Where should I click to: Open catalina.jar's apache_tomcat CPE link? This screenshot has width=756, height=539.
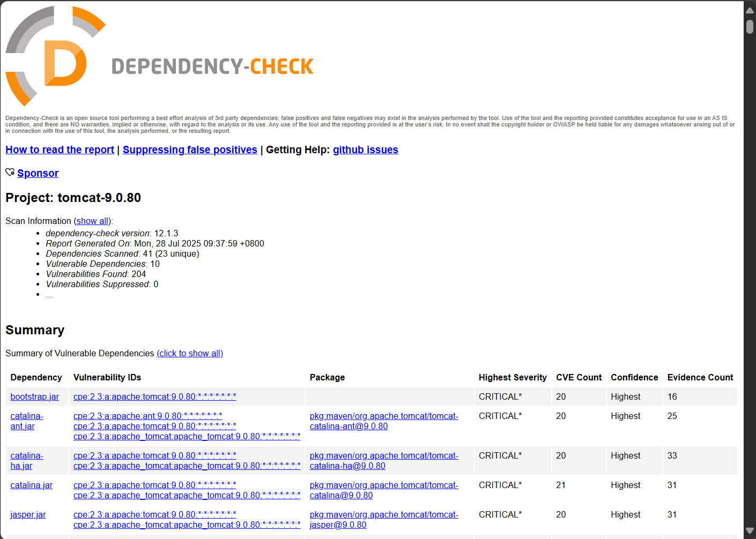pos(187,495)
